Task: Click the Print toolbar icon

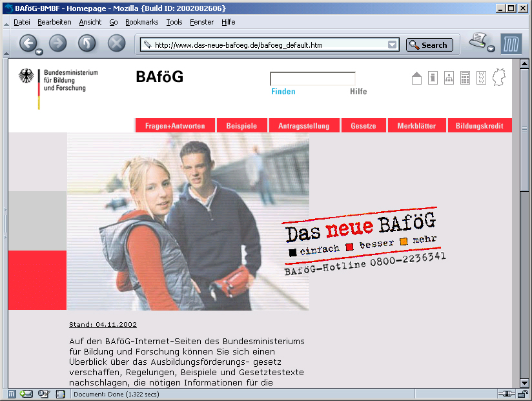Action: tap(477, 40)
